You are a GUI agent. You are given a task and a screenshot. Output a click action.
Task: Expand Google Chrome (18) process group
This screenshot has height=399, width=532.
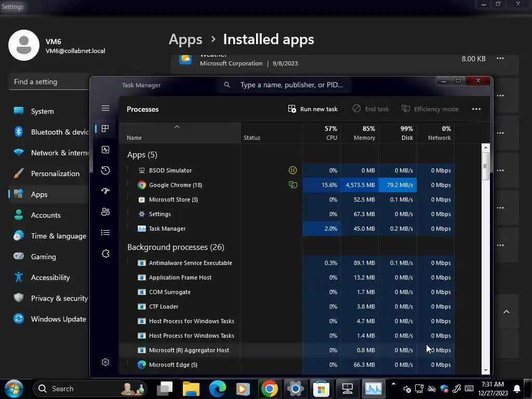coord(128,183)
